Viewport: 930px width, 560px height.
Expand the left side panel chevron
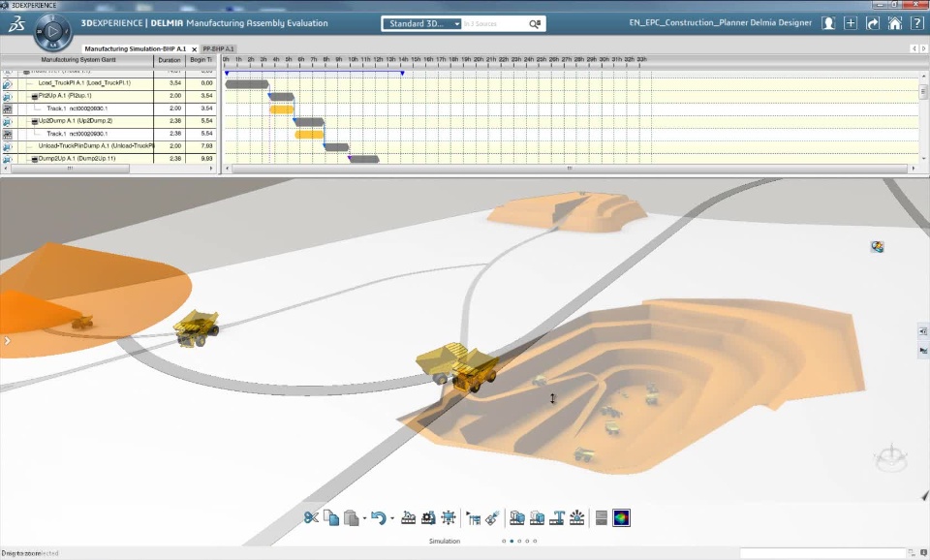click(x=7, y=340)
